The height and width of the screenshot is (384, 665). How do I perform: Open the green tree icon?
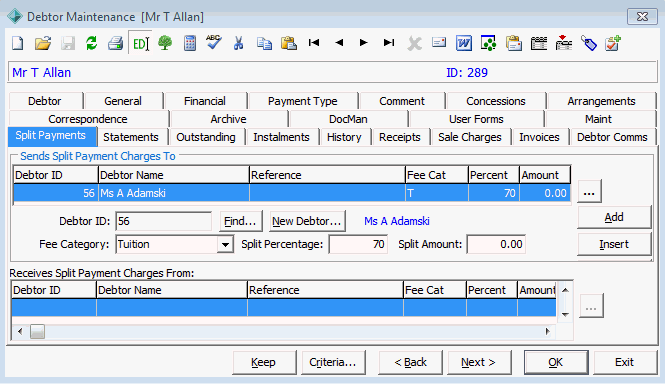165,43
